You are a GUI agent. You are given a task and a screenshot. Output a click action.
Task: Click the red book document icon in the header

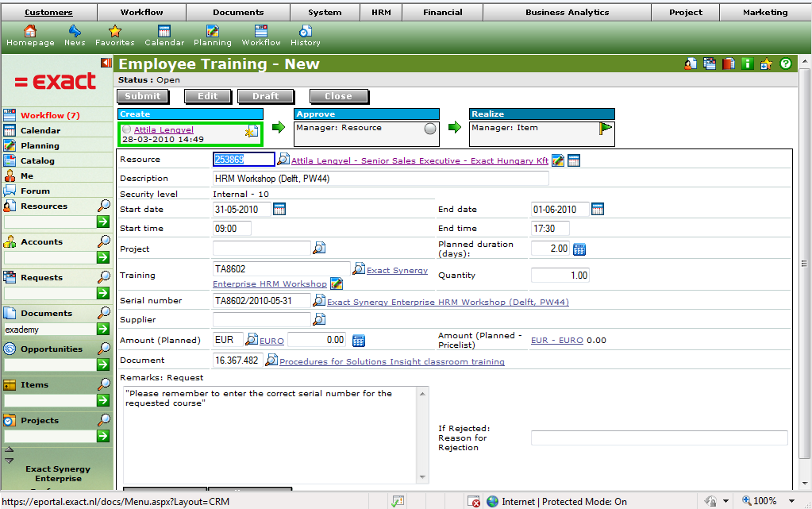(x=729, y=64)
